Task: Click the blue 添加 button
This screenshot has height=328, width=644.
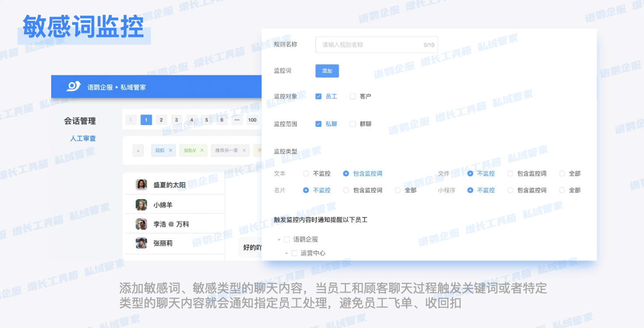Action: pyautogui.click(x=327, y=71)
